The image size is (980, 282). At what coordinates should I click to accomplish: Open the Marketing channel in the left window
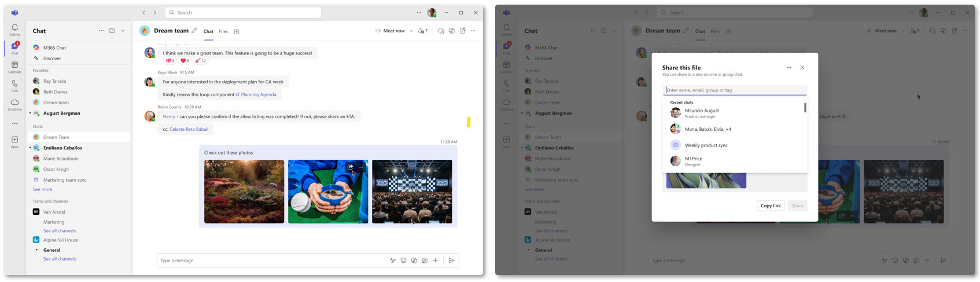[54, 222]
